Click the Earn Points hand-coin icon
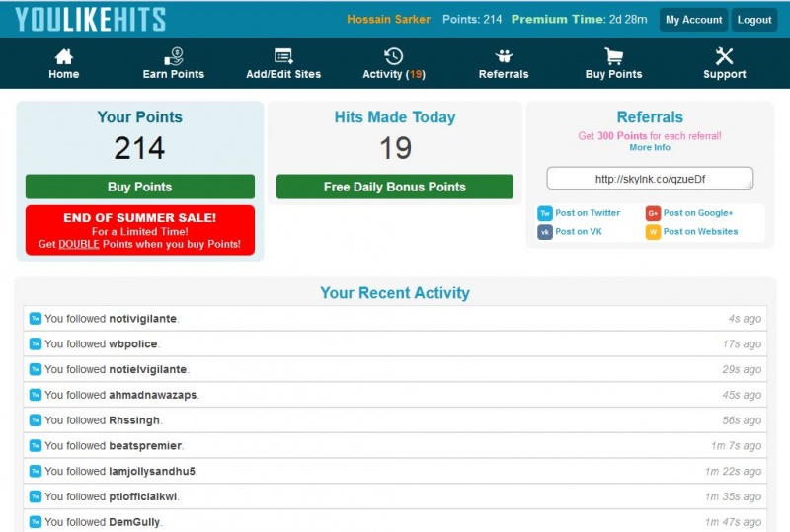Viewport: 790px width, 532px height. pos(174,56)
